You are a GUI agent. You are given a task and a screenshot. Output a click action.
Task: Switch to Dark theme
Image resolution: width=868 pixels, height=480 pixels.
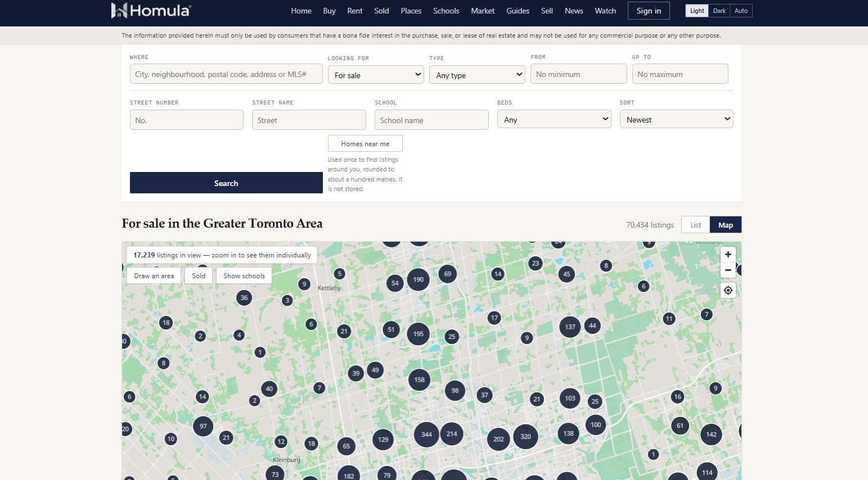[x=719, y=11]
